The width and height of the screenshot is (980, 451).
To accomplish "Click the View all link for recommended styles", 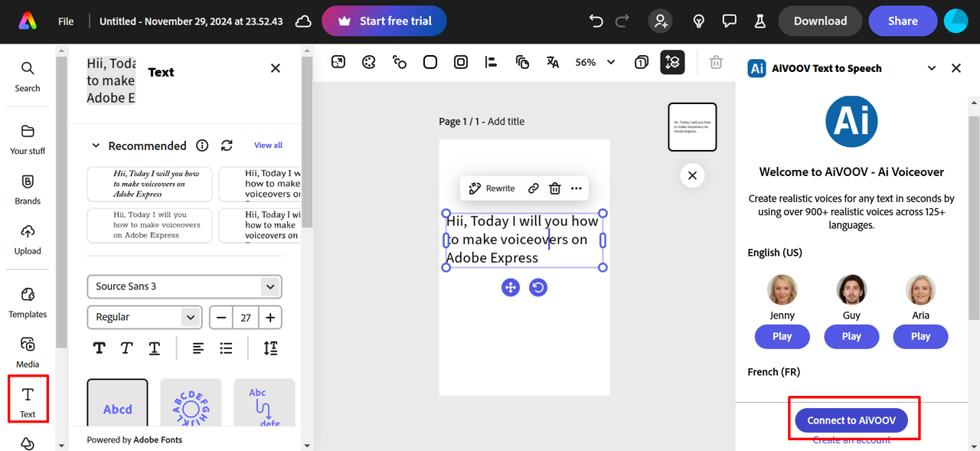I will point(268,145).
